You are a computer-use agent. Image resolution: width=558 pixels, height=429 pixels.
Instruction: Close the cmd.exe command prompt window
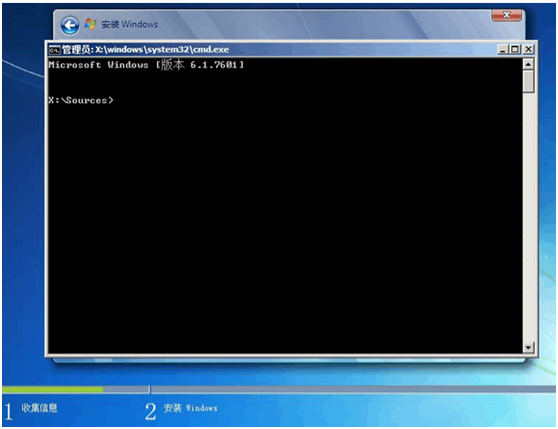click(528, 49)
